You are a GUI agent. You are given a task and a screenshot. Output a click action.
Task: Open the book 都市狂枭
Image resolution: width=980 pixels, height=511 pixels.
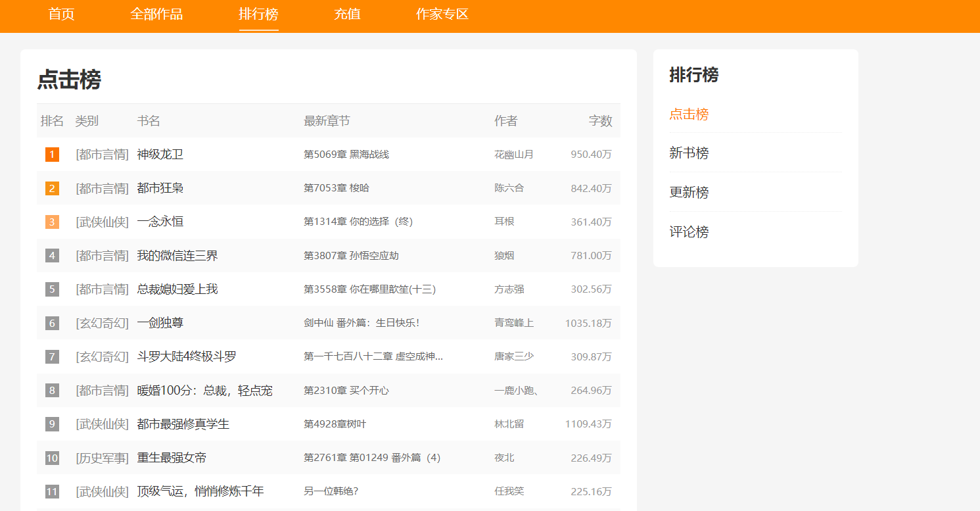pos(160,188)
